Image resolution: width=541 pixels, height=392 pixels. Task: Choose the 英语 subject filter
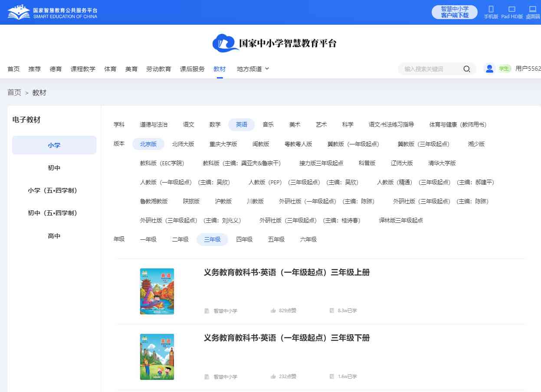242,124
